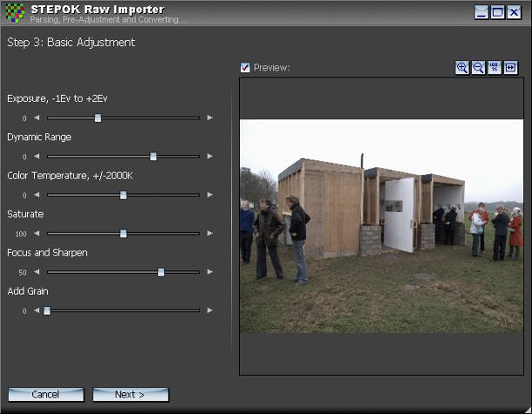Decrease Dynamic Range with left arrow
532x414 pixels.
tap(37, 156)
